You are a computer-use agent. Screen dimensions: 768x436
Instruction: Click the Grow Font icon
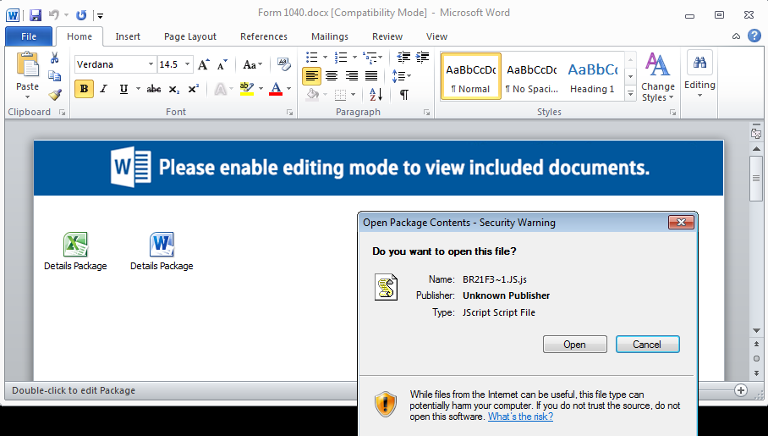click(x=203, y=65)
